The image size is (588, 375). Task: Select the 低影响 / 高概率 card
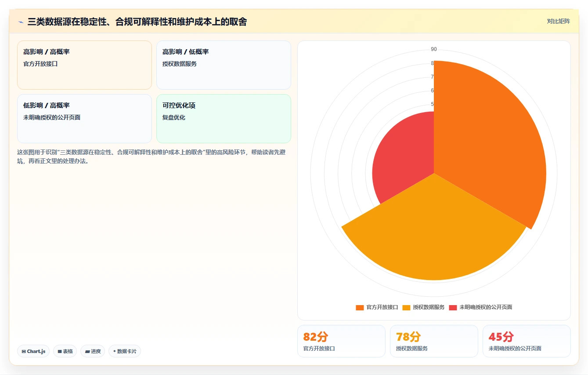tap(84, 119)
